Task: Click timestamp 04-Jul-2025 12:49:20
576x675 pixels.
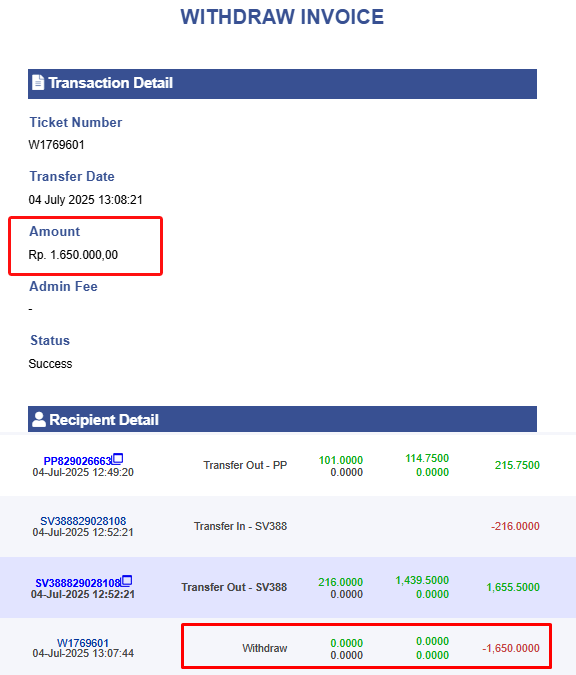Action: (x=83, y=472)
